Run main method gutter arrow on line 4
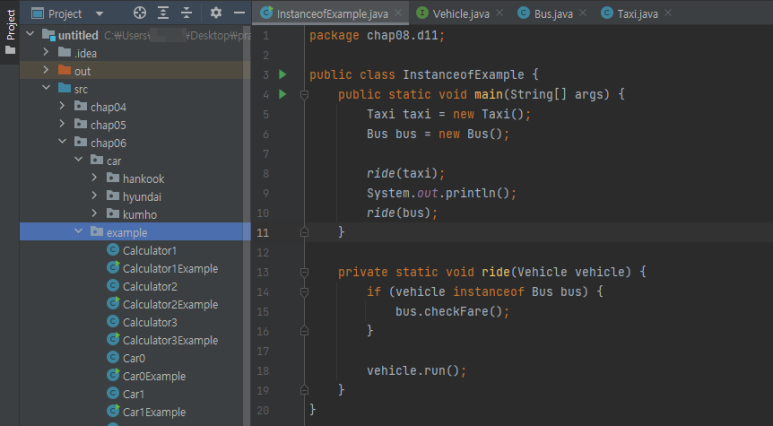This screenshot has width=773, height=426. 282,94
